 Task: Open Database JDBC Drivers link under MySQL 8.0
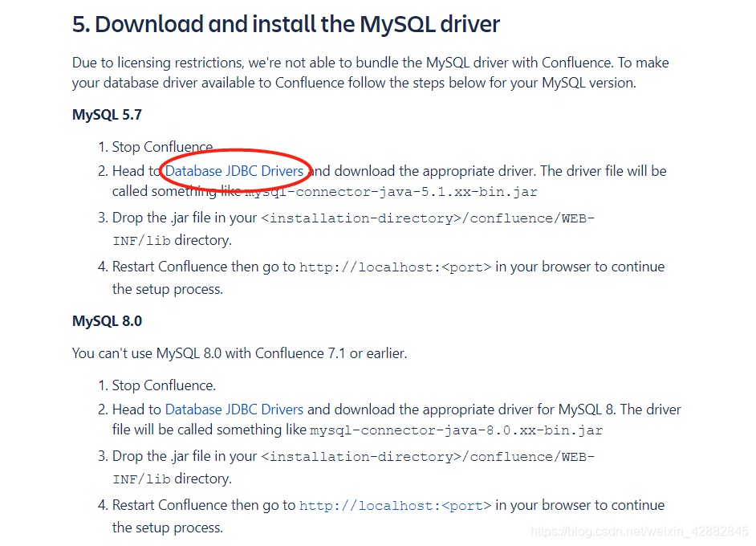click(x=234, y=409)
